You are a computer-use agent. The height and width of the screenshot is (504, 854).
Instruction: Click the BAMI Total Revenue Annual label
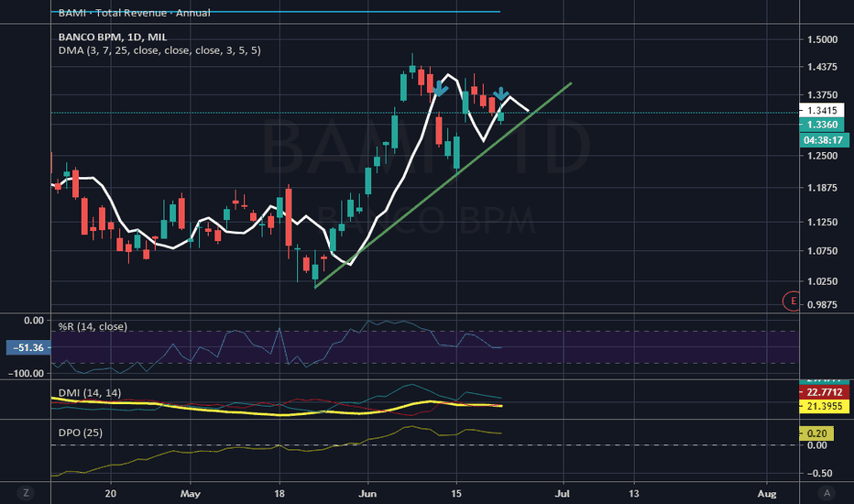point(134,13)
